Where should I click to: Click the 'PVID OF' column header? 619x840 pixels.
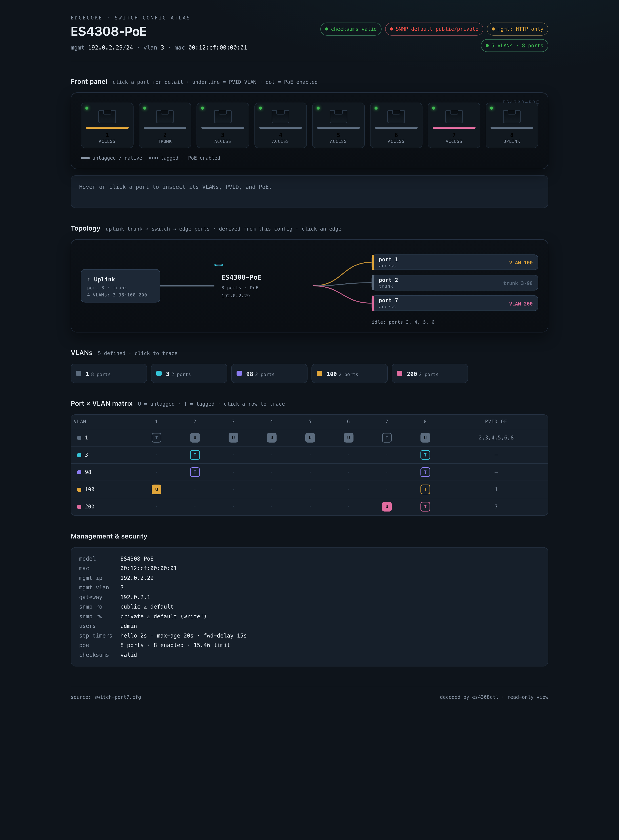496,422
